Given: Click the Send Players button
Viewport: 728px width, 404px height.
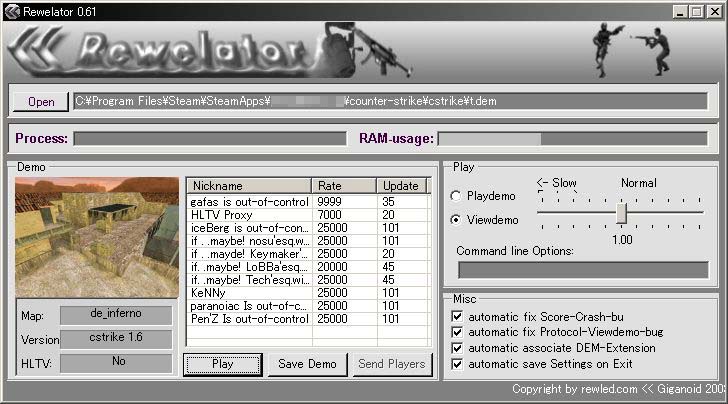Looking at the screenshot, I should tap(392, 364).
